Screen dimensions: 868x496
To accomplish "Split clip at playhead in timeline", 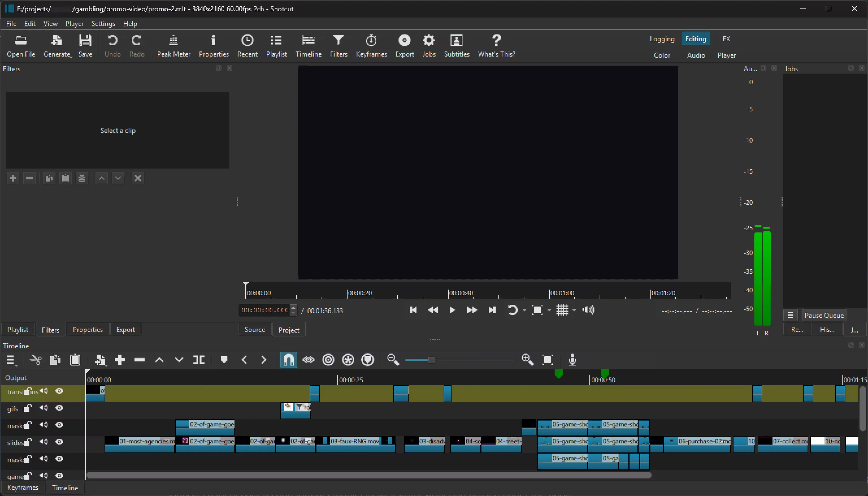I will (x=199, y=360).
